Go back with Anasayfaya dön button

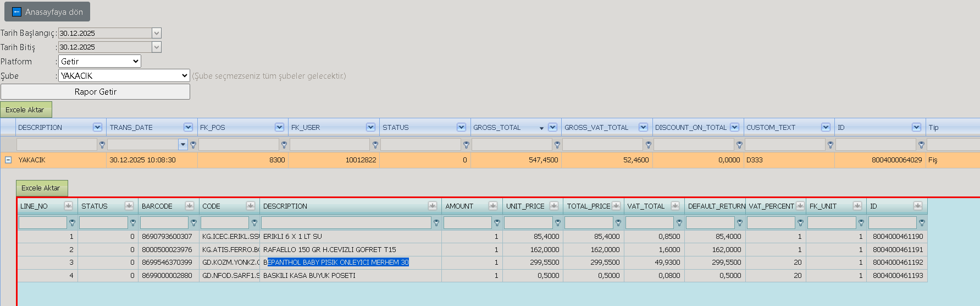[x=47, y=12]
